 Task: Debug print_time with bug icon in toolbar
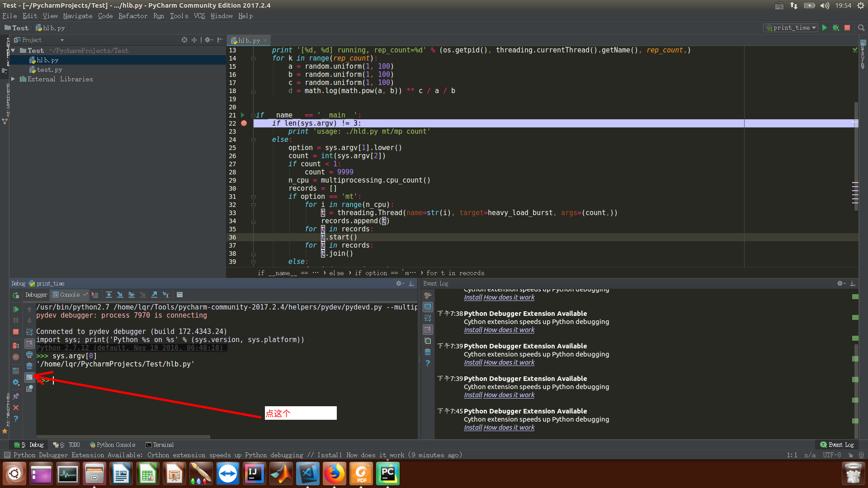coord(836,28)
